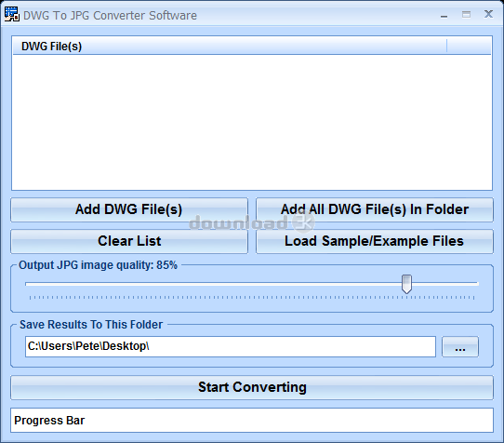Focus the save folder path field

point(231,346)
